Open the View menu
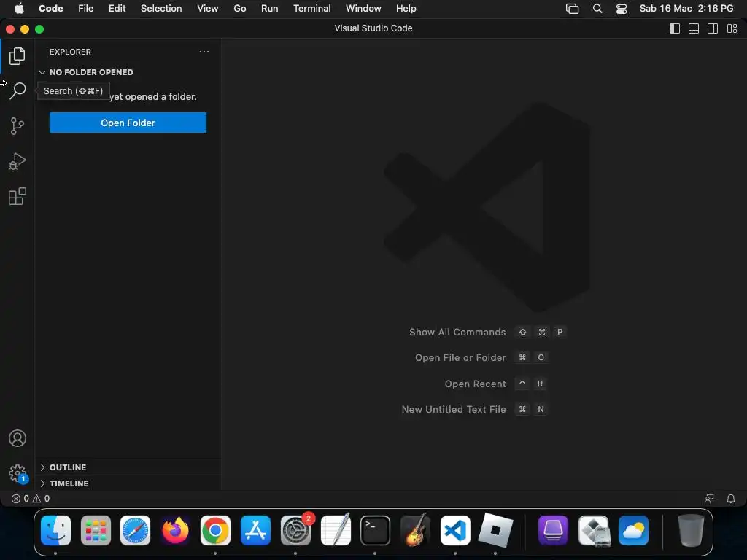Viewport: 747px width, 560px height. point(208,9)
